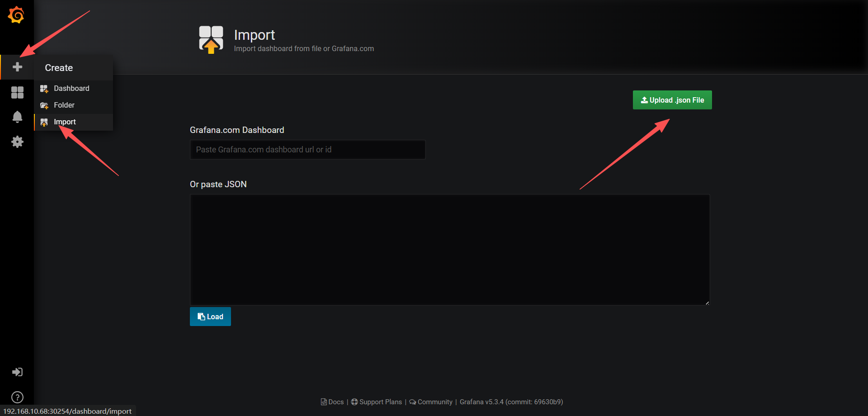Viewport: 868px width, 416px height.
Task: Click the Load button
Action: click(x=210, y=317)
